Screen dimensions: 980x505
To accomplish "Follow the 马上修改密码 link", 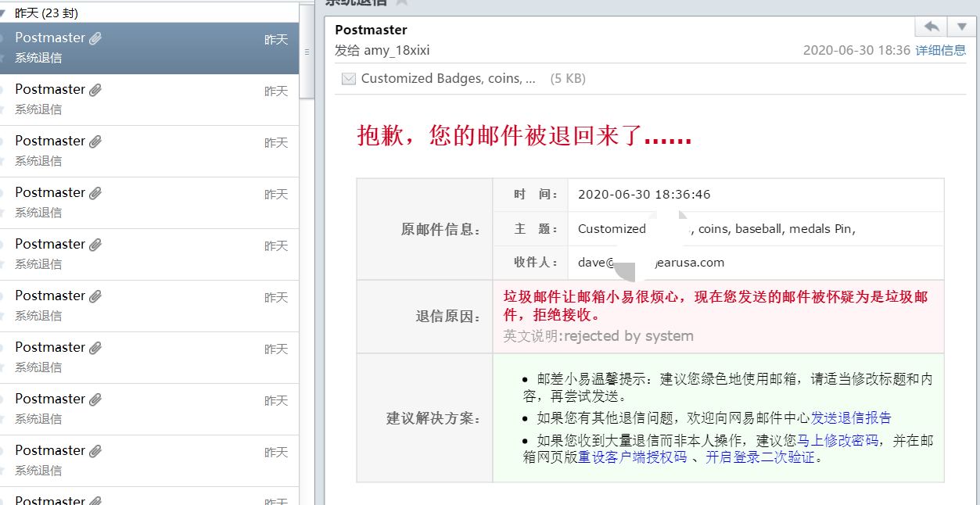I will [x=837, y=440].
